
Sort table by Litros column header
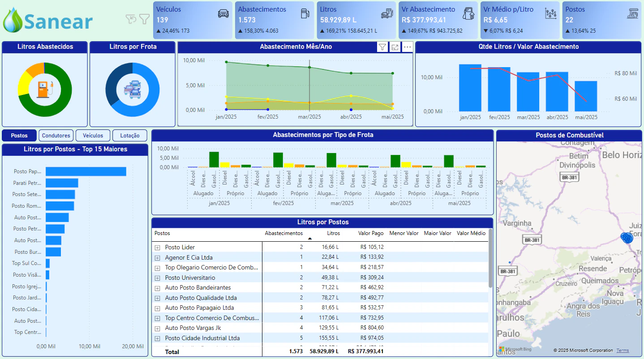[333, 233]
